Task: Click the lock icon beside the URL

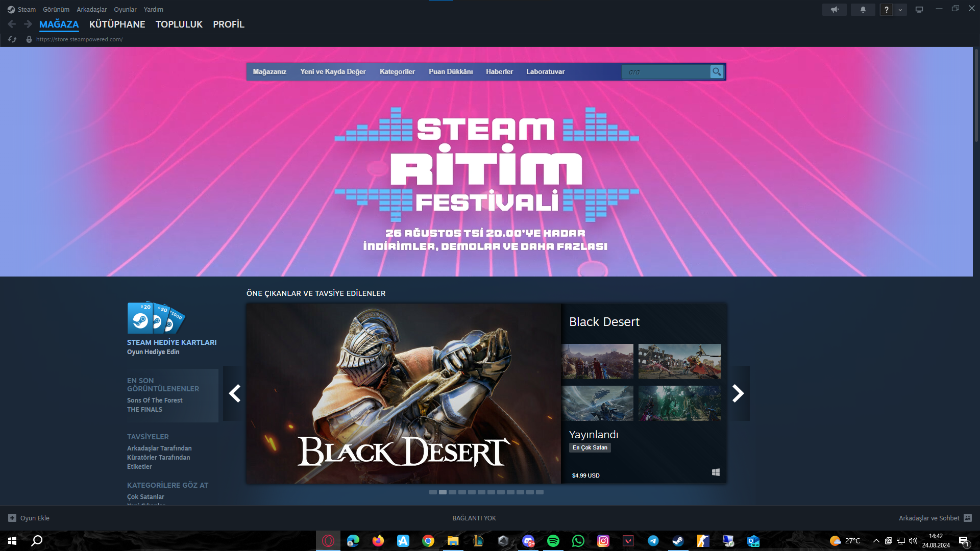Action: click(x=29, y=39)
